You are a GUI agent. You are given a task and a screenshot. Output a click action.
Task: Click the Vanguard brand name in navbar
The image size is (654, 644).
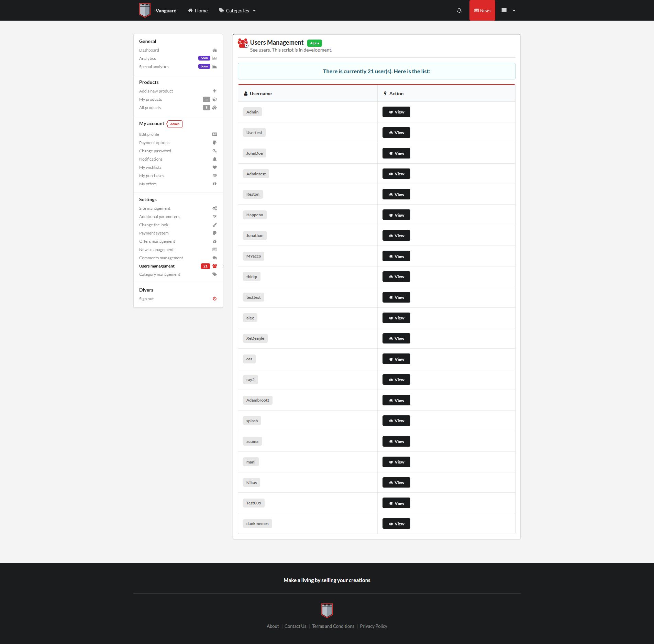[x=166, y=11]
